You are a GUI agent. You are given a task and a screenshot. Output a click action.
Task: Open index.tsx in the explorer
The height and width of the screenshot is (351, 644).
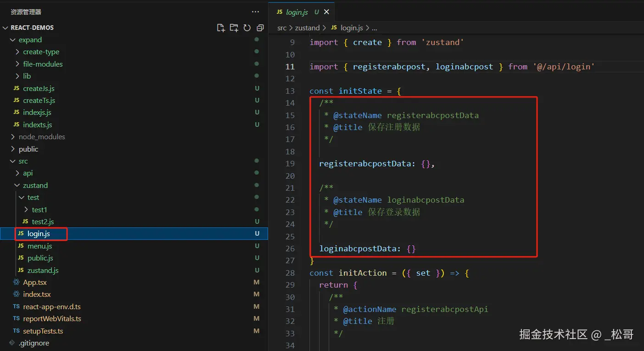click(x=37, y=294)
